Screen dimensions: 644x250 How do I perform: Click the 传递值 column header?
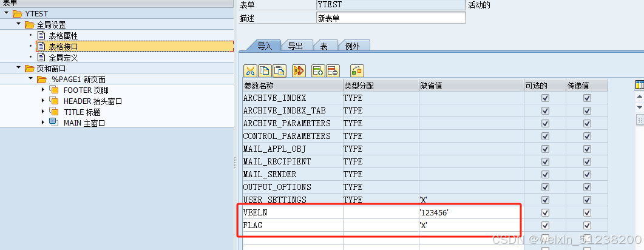coord(587,86)
